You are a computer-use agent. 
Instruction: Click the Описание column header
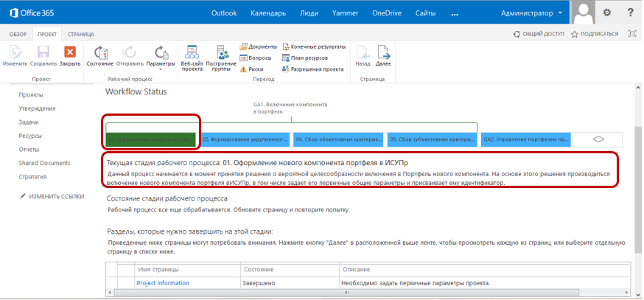pos(356,270)
